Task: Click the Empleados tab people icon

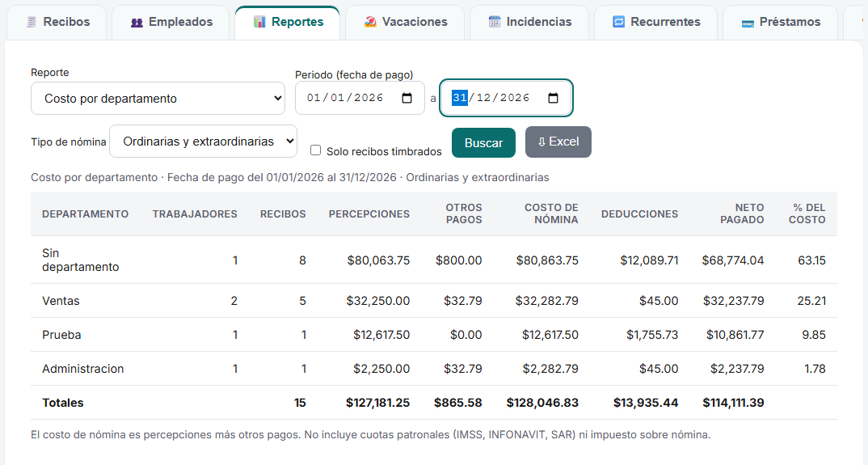Action: pos(137,23)
